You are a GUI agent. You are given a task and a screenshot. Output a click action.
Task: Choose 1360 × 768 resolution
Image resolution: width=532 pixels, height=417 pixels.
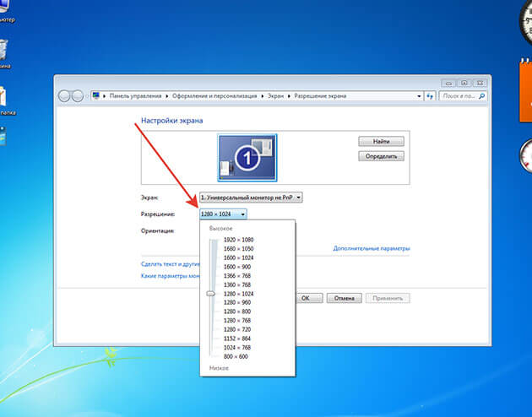(x=236, y=284)
